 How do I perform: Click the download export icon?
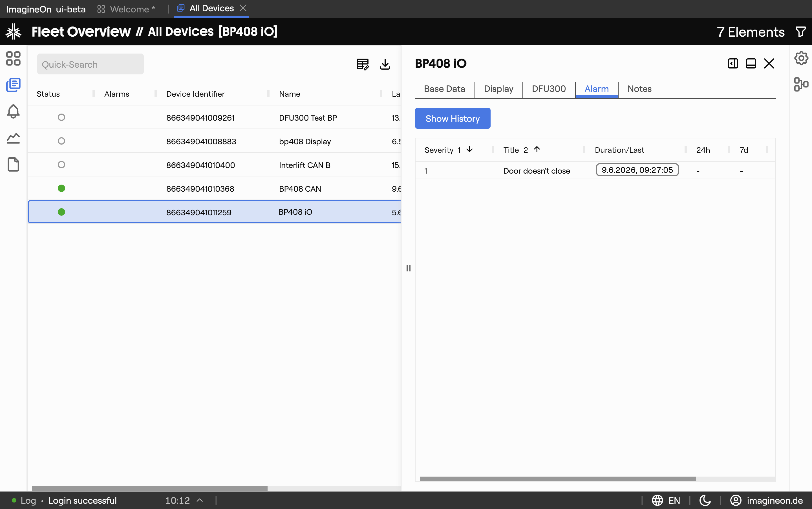pyautogui.click(x=385, y=64)
